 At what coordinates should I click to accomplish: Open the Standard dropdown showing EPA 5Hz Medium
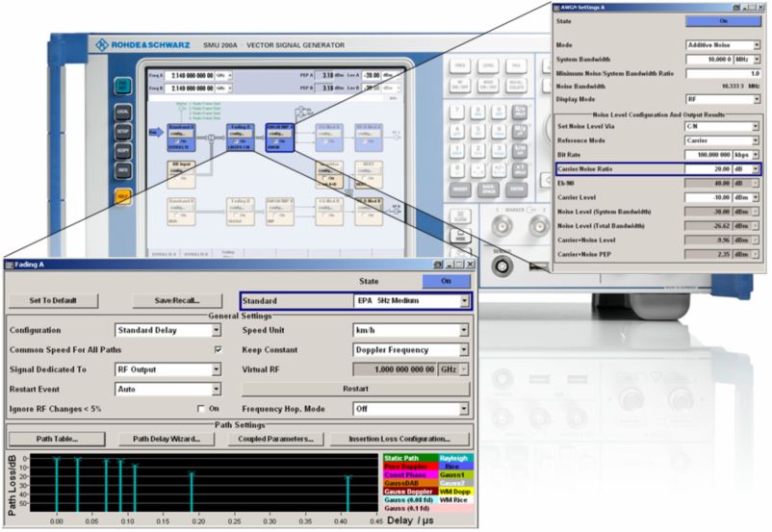[411, 301]
